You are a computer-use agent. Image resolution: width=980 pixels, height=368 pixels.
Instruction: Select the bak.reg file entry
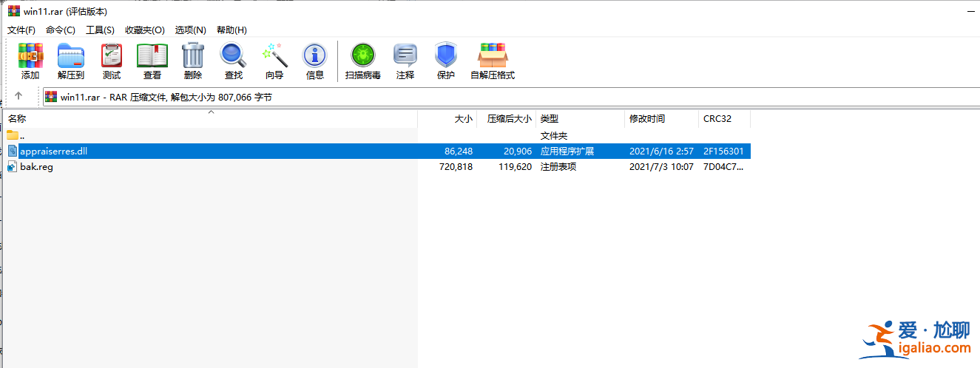(36, 167)
